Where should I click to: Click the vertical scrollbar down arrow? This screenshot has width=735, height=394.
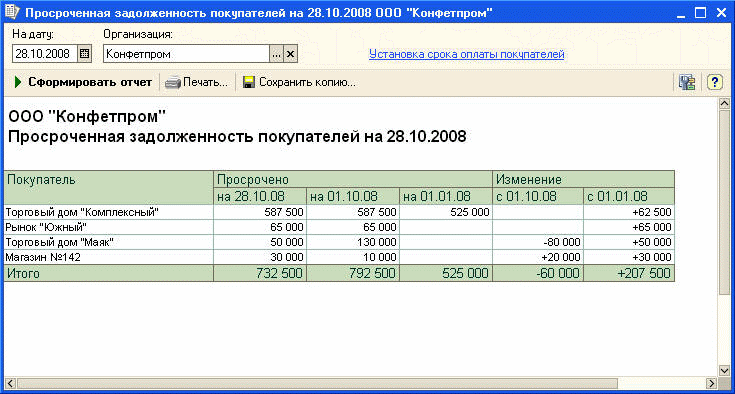724,370
